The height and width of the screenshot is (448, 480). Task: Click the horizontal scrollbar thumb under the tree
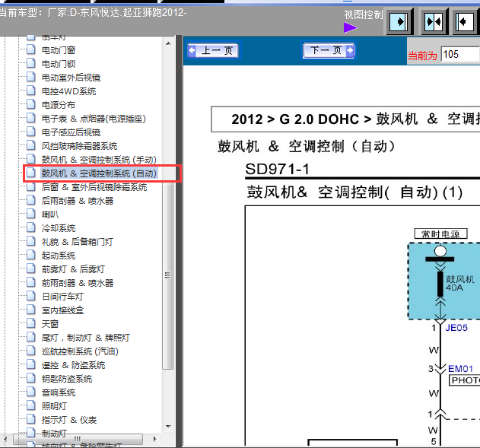pyautogui.click(x=78, y=439)
